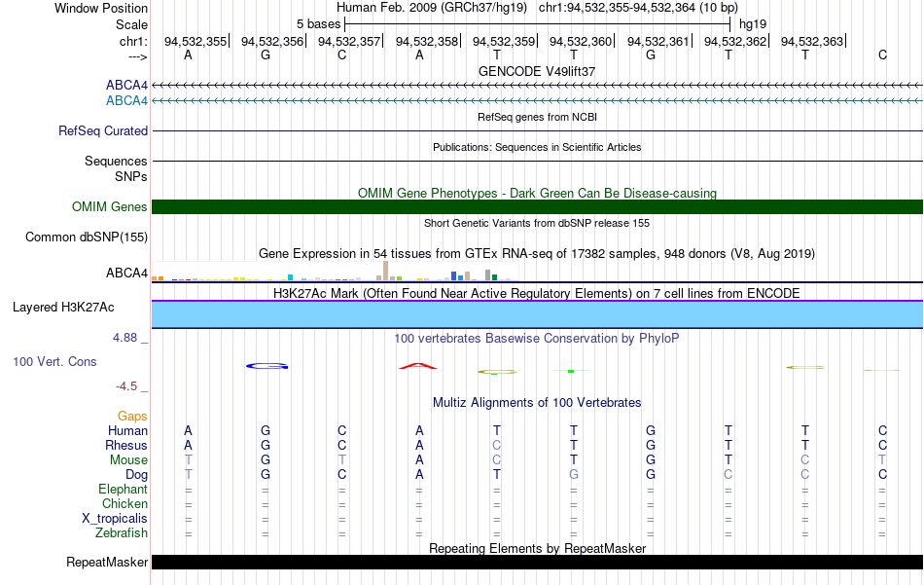924x585 pixels.
Task: Click the Gaps row label
Action: 132,417
